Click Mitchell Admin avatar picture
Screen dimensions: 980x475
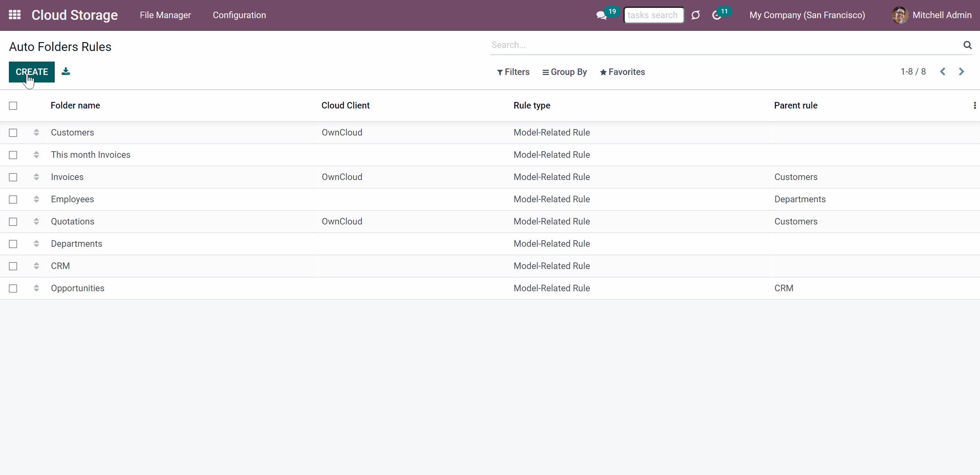(900, 15)
